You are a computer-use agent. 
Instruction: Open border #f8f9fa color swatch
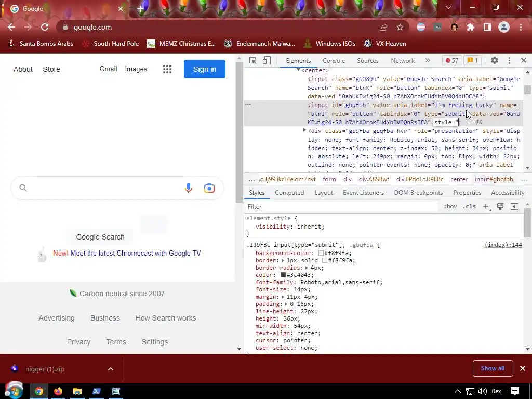pyautogui.click(x=324, y=261)
